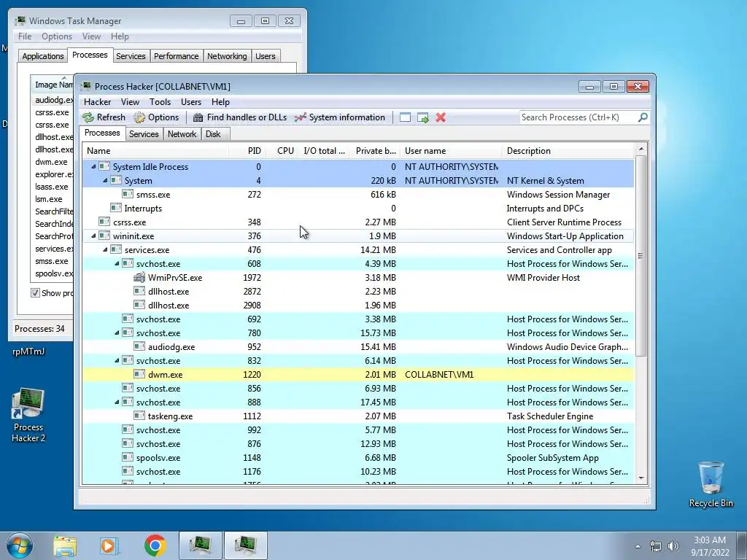
Task: Open Process Hacker 2 desktop shortcut
Action: tap(28, 415)
